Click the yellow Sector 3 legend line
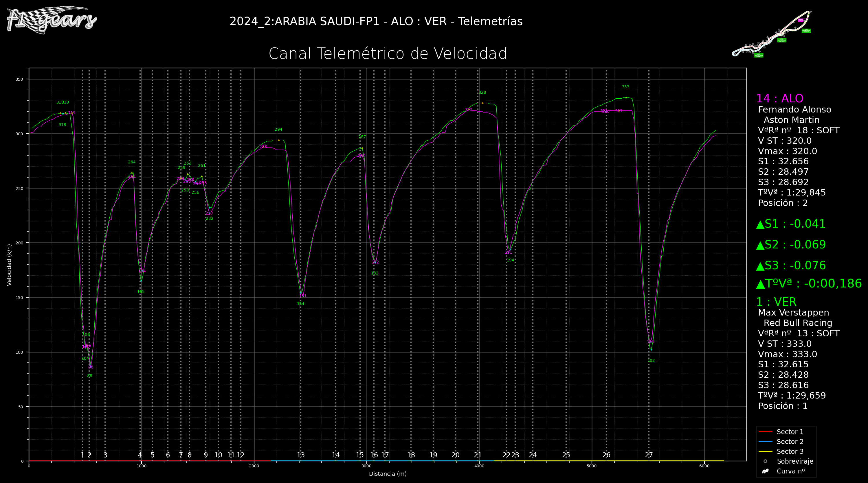Screen dimensions: 868x483 click(765, 451)
